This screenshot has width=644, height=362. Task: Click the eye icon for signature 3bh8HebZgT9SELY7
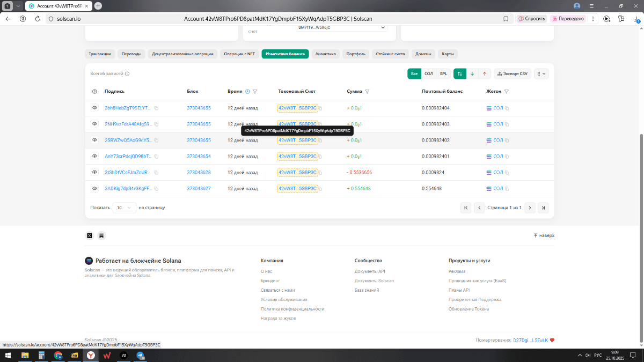coord(94,108)
